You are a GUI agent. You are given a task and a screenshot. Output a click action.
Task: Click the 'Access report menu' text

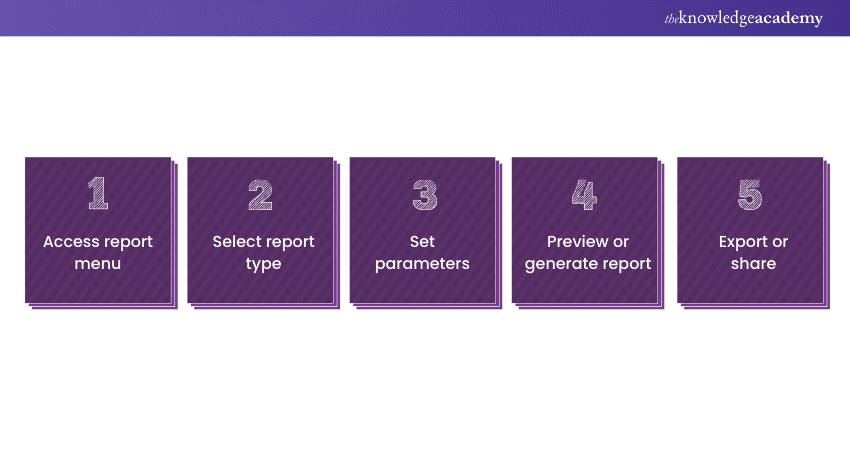tap(98, 253)
